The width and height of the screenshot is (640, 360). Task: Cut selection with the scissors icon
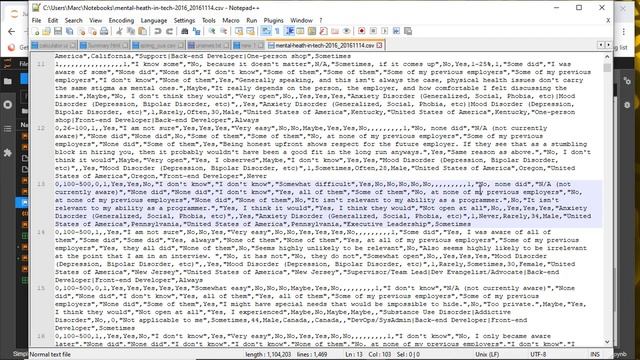[x=119, y=31]
